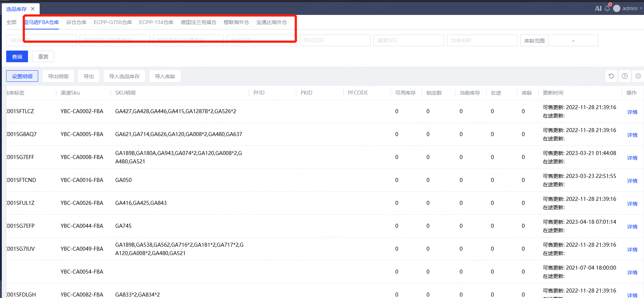The width and height of the screenshot is (644, 298).
Task: Focus the PFCODE input field
Action: pos(335,40)
